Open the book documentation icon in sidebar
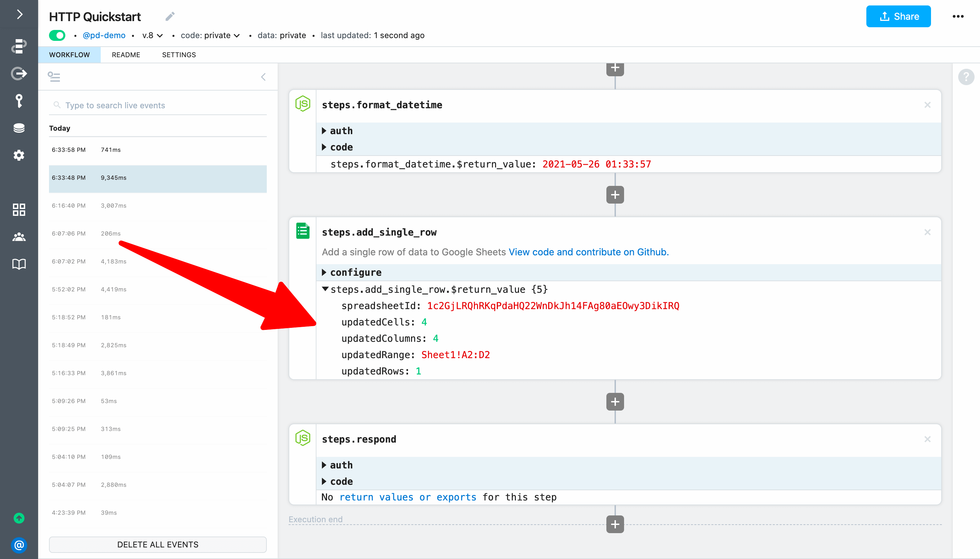This screenshot has width=980, height=559. point(19,264)
